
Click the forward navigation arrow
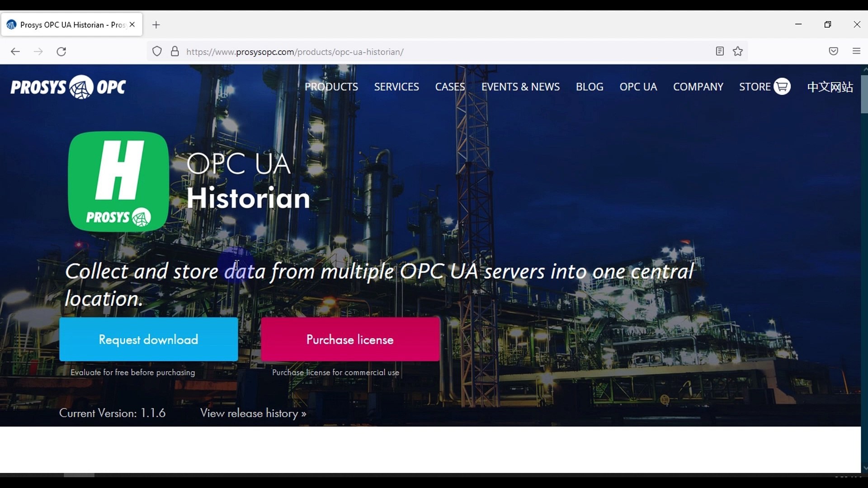coord(38,52)
